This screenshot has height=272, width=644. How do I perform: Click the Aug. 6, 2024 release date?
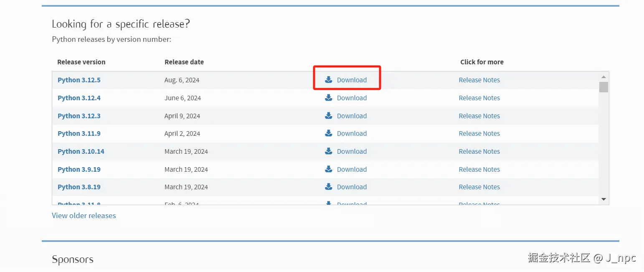point(182,80)
